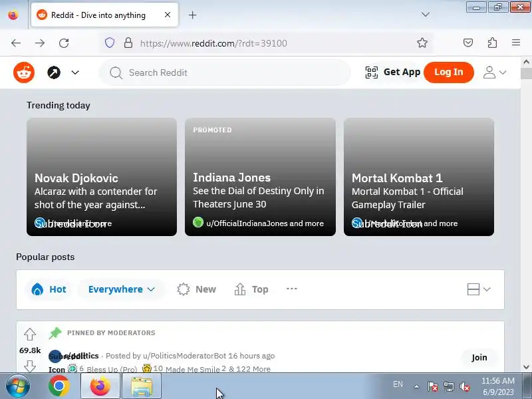The width and height of the screenshot is (532, 399).
Task: Click the Get App QR icon
Action: tap(372, 72)
